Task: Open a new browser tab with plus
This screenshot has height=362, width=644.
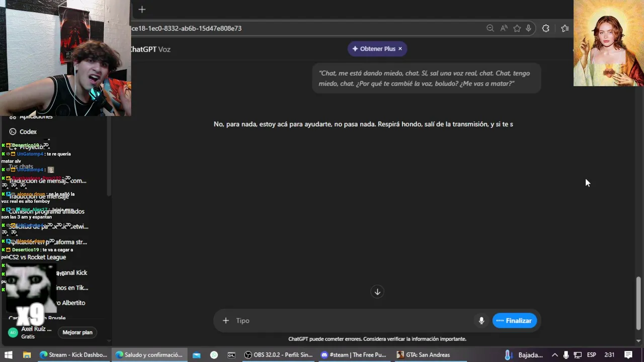Action: pos(142,9)
